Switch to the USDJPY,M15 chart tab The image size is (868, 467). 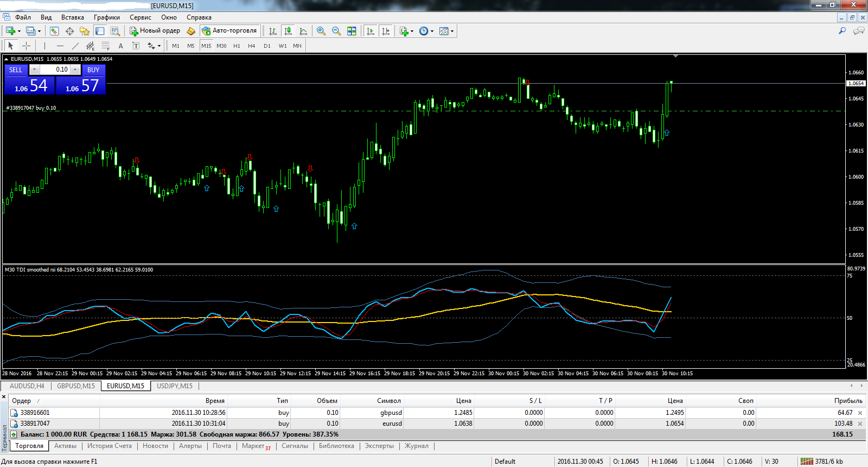tap(174, 386)
